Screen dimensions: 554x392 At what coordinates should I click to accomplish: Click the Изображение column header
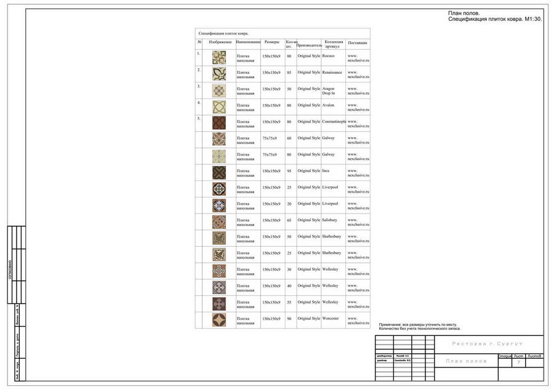coord(220,42)
